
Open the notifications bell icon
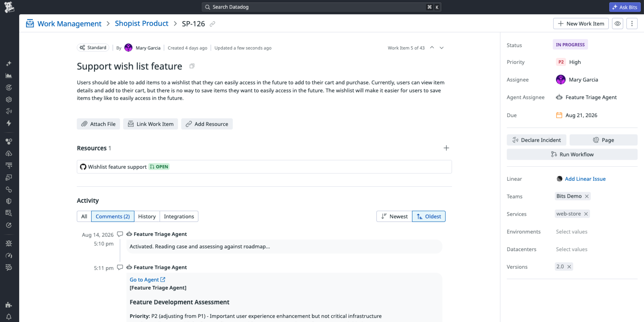[9, 317]
